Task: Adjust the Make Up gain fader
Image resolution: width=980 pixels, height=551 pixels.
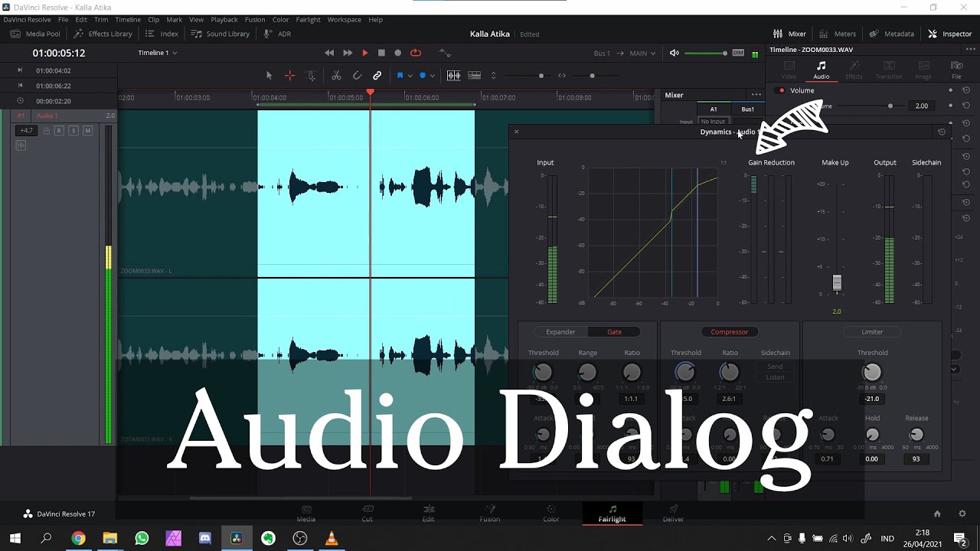Action: [x=837, y=282]
